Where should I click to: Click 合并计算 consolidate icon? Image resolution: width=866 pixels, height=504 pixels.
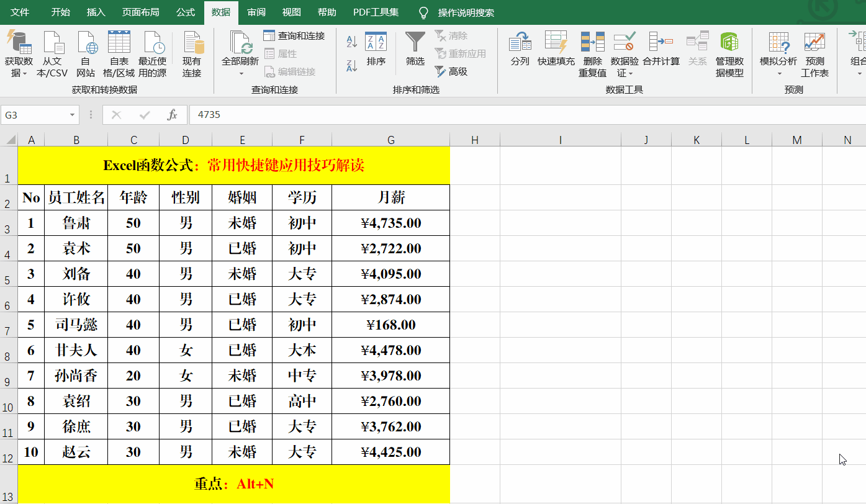tap(661, 42)
